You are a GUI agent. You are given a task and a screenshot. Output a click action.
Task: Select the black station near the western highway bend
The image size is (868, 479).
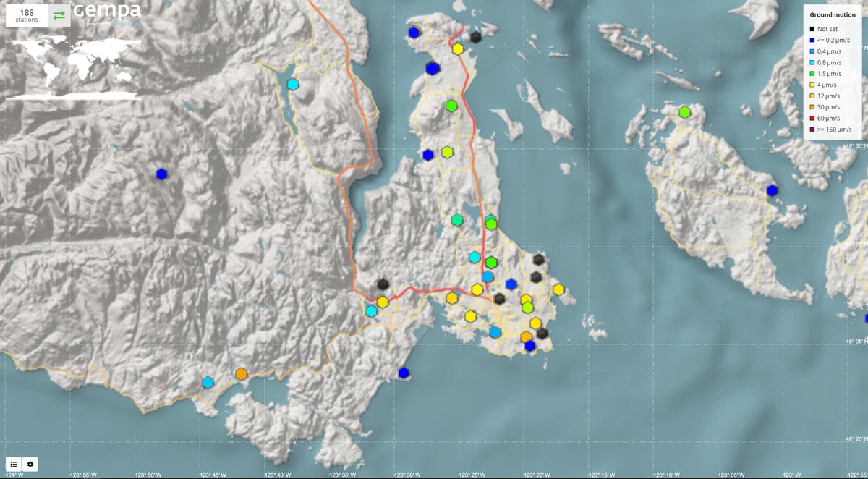pyautogui.click(x=383, y=285)
